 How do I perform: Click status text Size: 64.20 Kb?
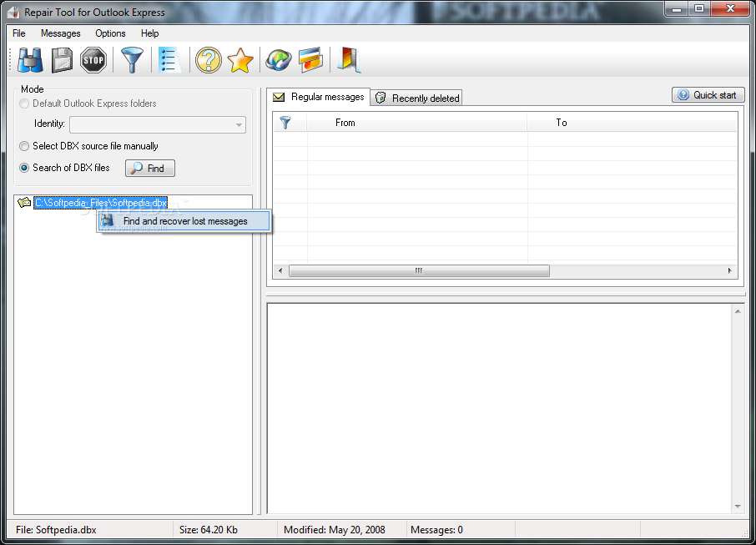[209, 530]
